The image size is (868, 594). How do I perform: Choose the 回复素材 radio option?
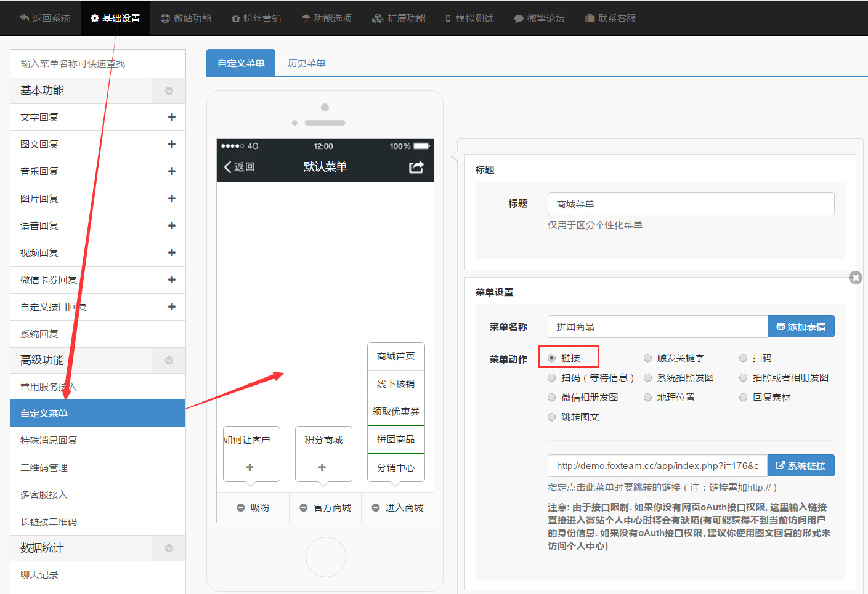click(744, 398)
